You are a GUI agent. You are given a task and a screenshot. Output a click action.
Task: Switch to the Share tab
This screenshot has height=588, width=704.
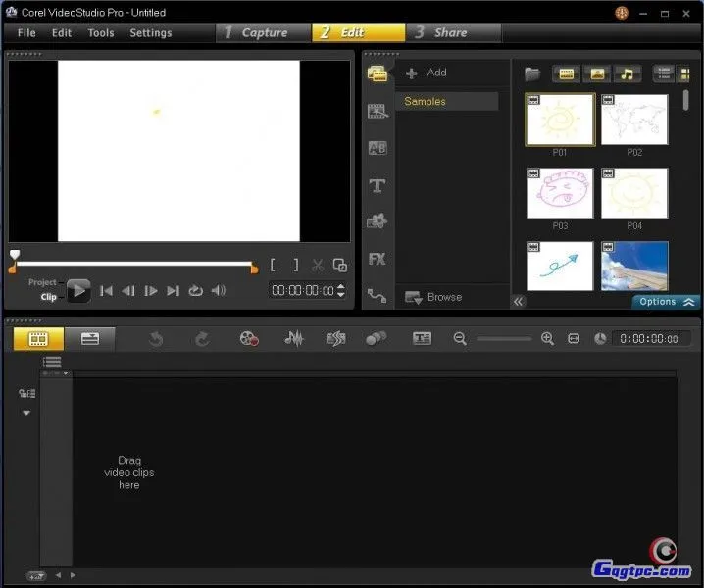[441, 32]
